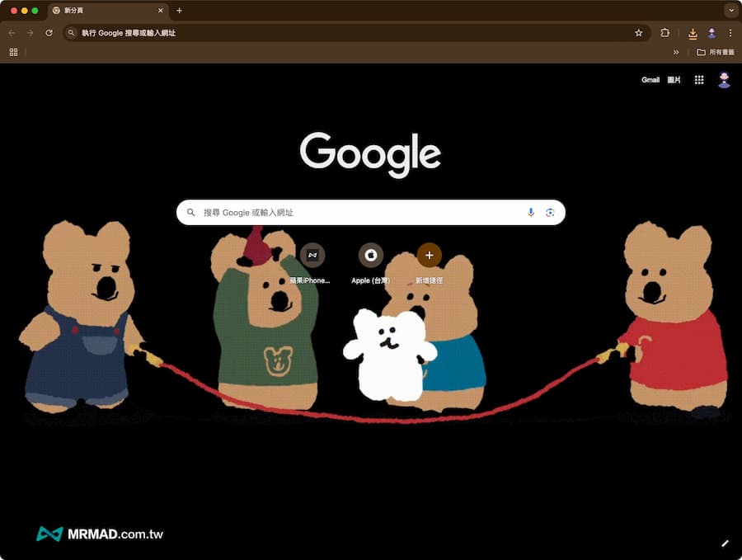Reload the current page

coord(49,33)
